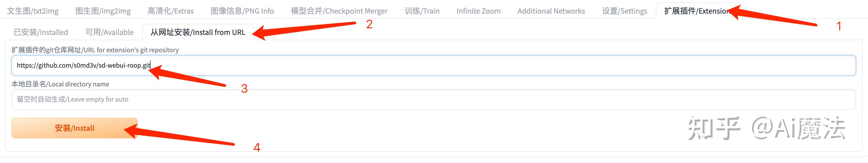
Task: Click the 知乎 @Ai魔法 watermark text
Action: [766, 128]
